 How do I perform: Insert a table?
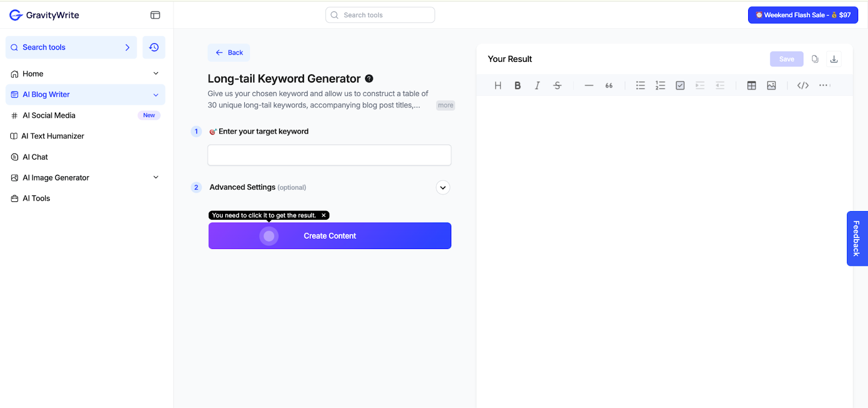coord(751,85)
